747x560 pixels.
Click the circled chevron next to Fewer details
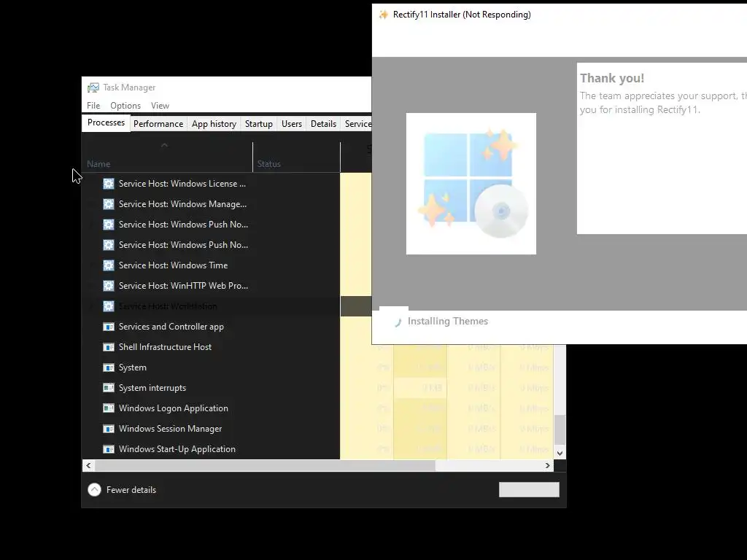coord(94,489)
